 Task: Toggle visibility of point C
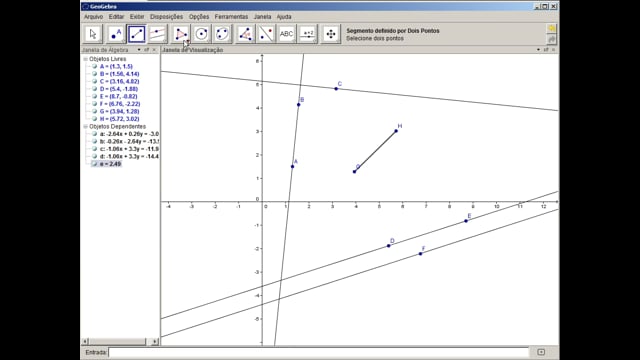tap(94, 81)
